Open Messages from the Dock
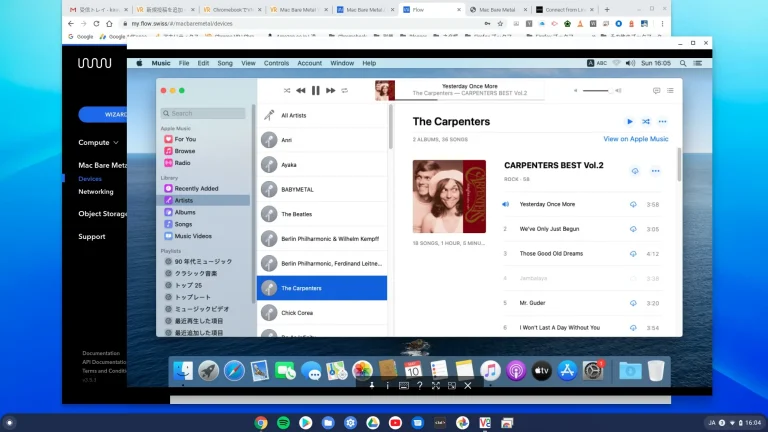The image size is (768, 432). (x=311, y=371)
